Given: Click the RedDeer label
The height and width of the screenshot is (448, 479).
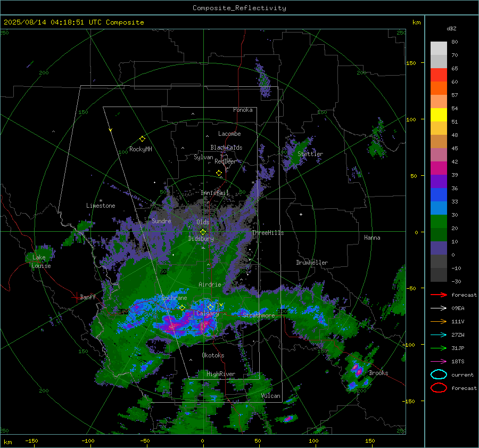Looking at the screenshot, I should click(226, 161).
